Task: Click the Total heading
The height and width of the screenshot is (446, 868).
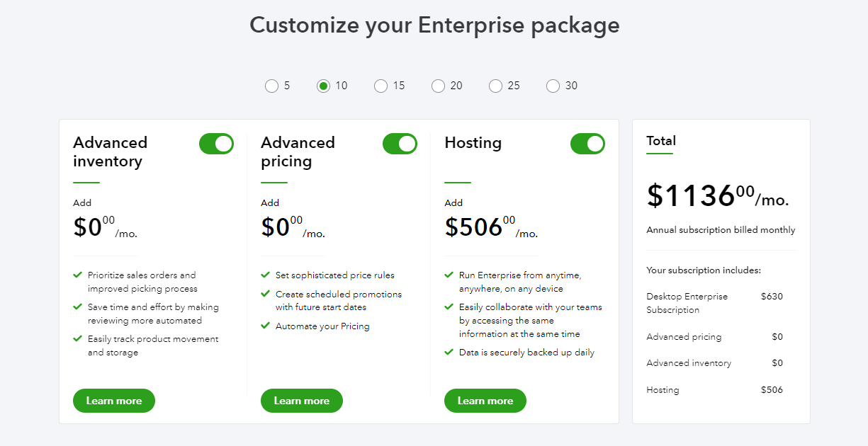Action: pos(660,141)
